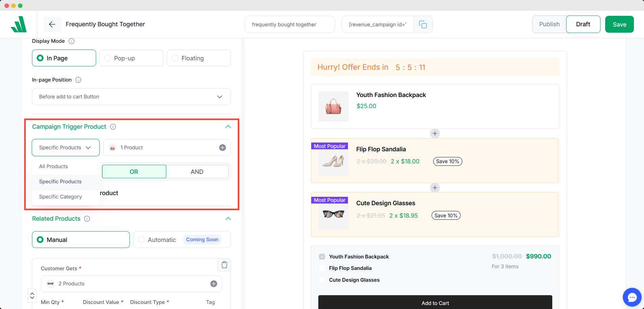Toggle the Specific Products dropdown
Screen dimensions: 644x309
tap(66, 148)
